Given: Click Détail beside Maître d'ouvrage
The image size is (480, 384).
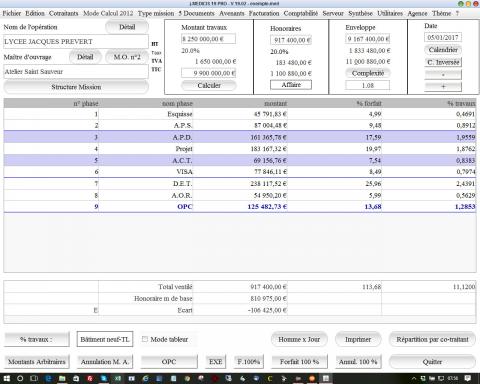Looking at the screenshot, I should pos(85,57).
